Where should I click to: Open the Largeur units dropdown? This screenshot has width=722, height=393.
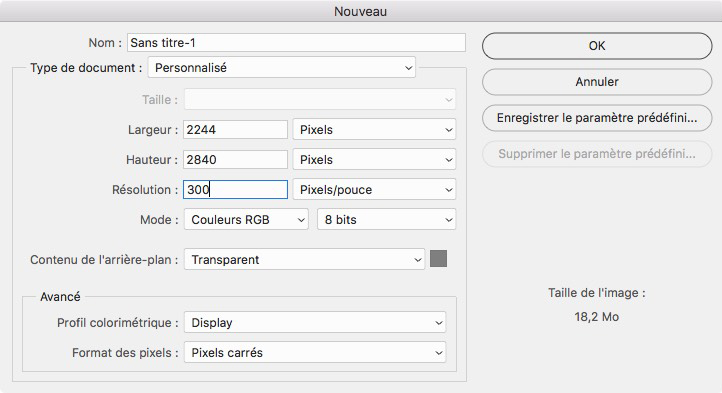374,130
